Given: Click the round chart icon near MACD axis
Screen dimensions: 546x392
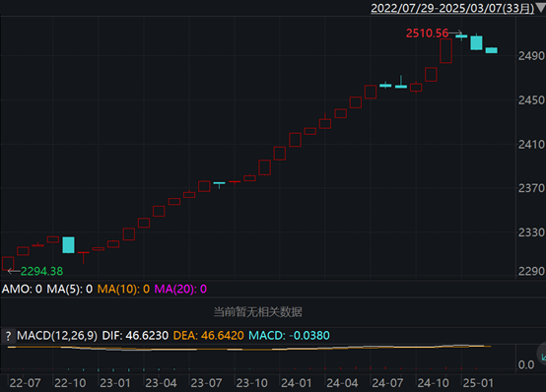Looking at the screenshot, I should (x=542, y=355).
